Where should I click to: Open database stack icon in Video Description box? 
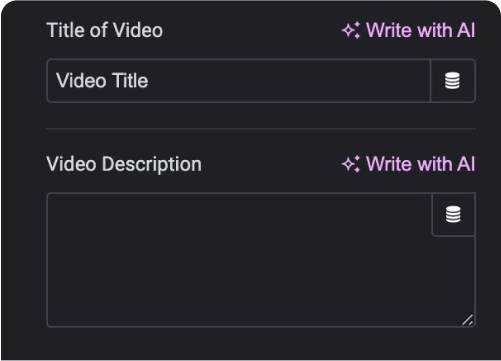point(453,214)
